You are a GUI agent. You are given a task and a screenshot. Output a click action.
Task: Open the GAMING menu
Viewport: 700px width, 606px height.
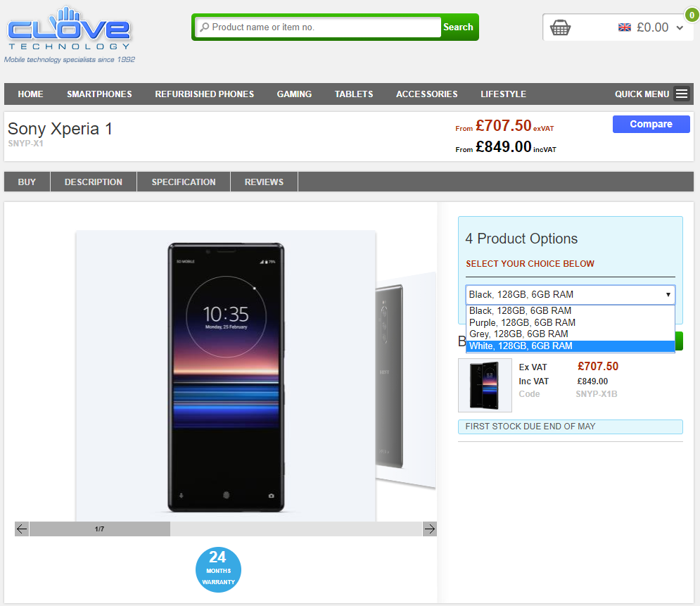(x=294, y=94)
